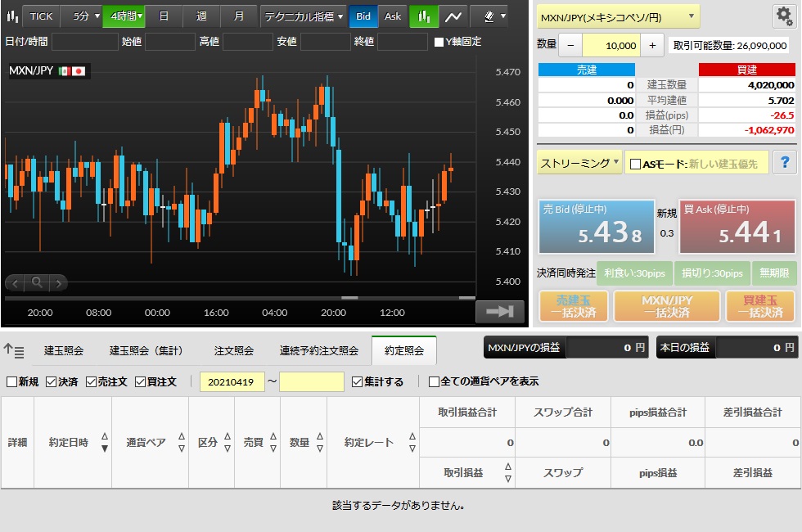Image resolution: width=802 pixels, height=532 pixels.
Task: Select the 日 daily timeframe
Action: click(x=164, y=16)
